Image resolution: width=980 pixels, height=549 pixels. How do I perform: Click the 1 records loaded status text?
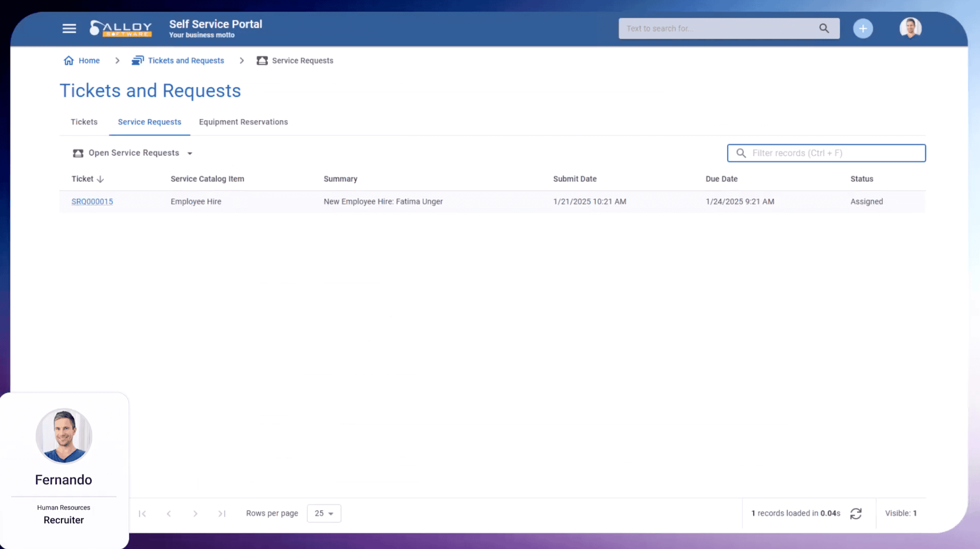[795, 513]
